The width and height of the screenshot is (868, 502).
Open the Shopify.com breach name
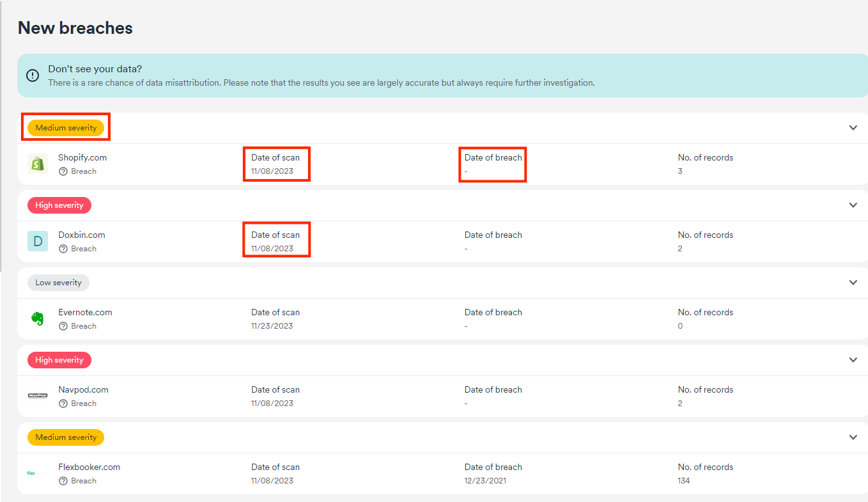[x=82, y=157]
